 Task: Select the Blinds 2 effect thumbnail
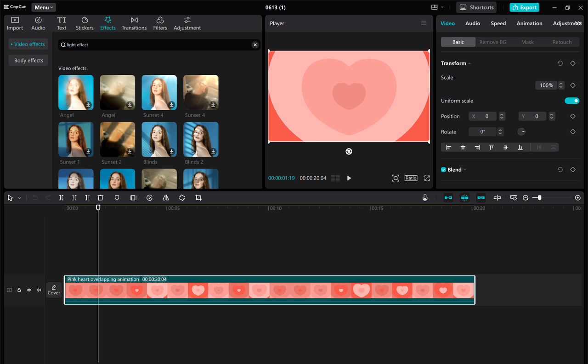[x=201, y=139]
